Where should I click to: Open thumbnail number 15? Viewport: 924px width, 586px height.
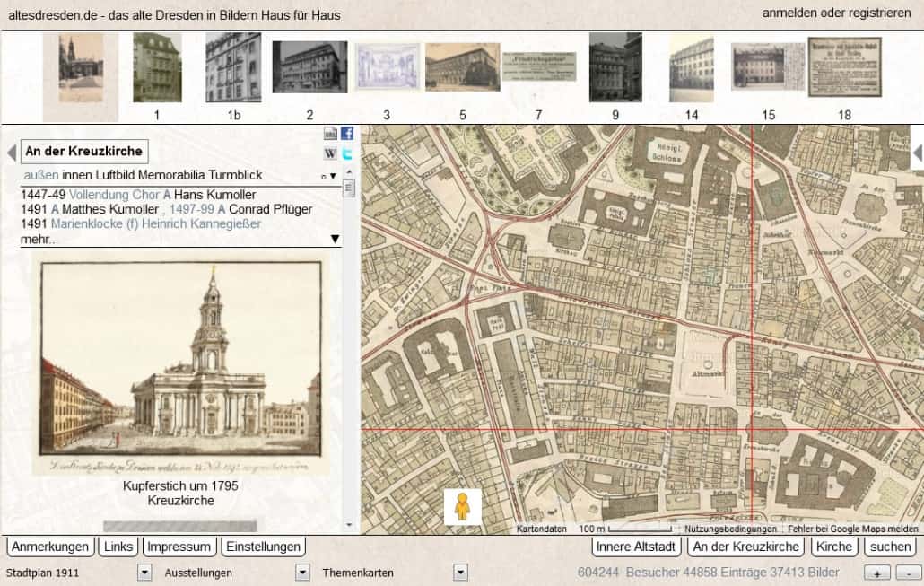pos(768,66)
